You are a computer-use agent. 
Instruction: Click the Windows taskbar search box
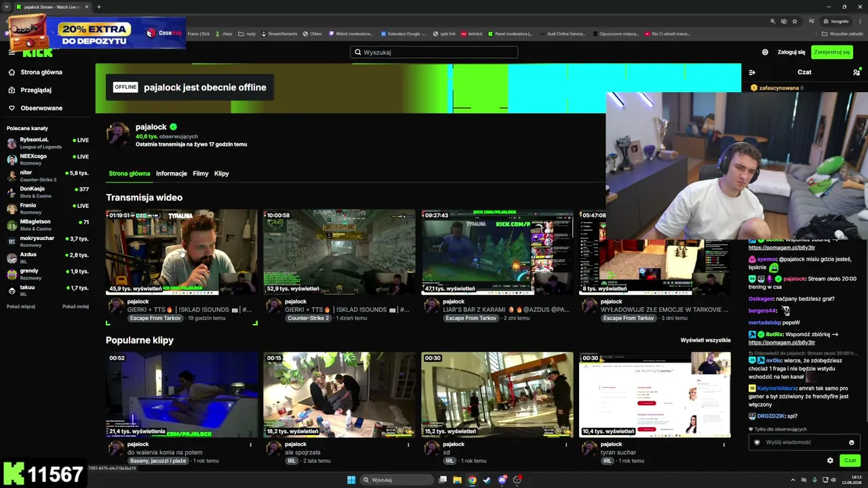point(396,480)
